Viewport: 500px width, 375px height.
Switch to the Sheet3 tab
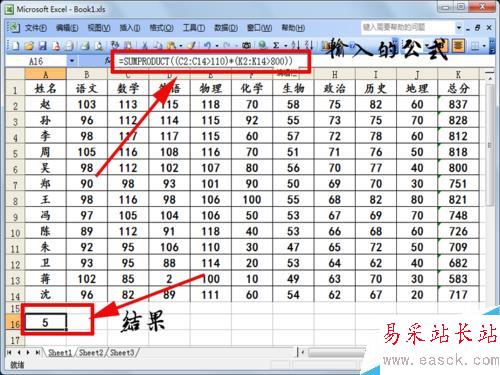click(x=122, y=353)
